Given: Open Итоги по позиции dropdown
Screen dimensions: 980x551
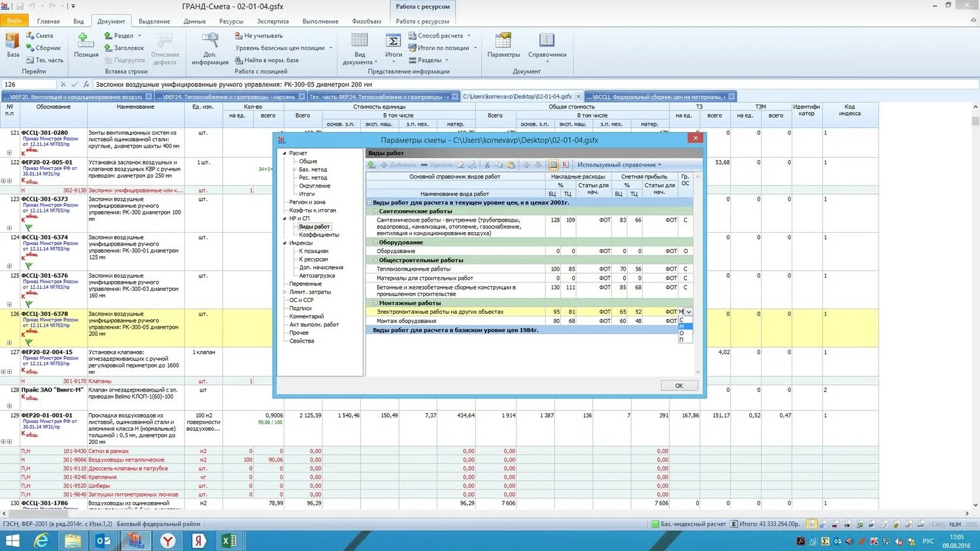Looking at the screenshot, I should [x=443, y=48].
